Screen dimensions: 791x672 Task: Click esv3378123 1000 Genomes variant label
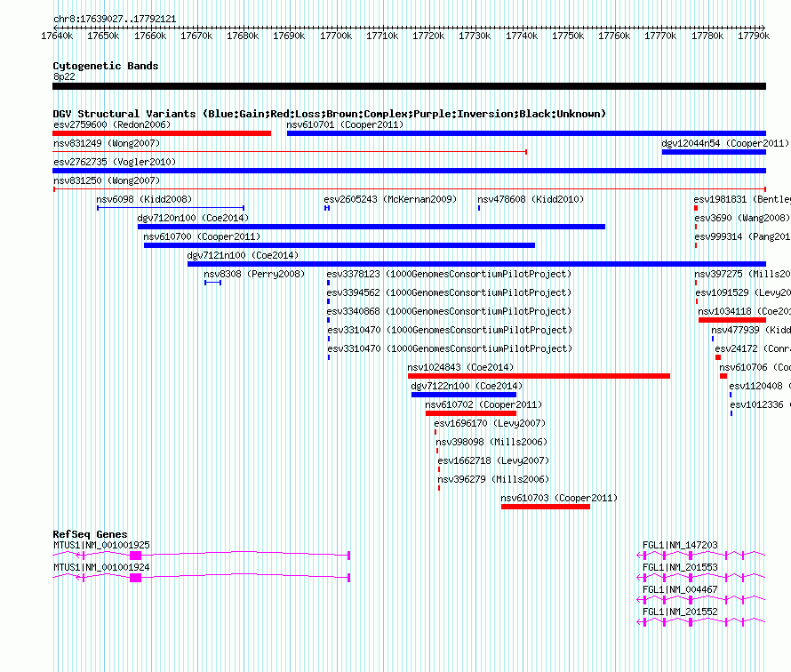click(x=449, y=274)
